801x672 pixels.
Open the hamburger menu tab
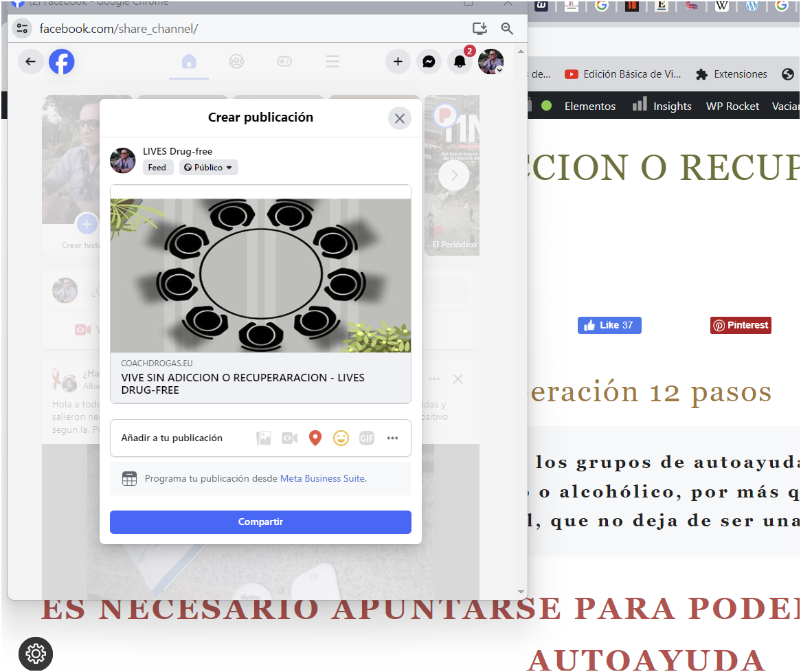[332, 62]
